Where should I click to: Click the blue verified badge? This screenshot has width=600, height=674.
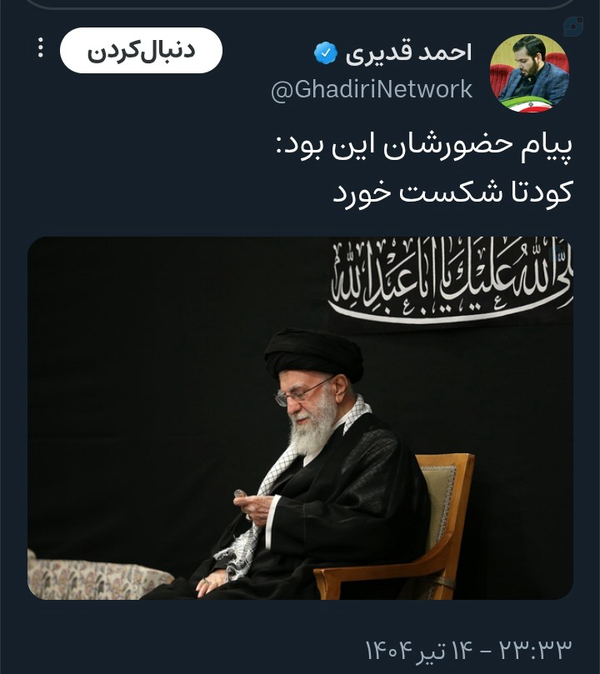(x=325, y=53)
